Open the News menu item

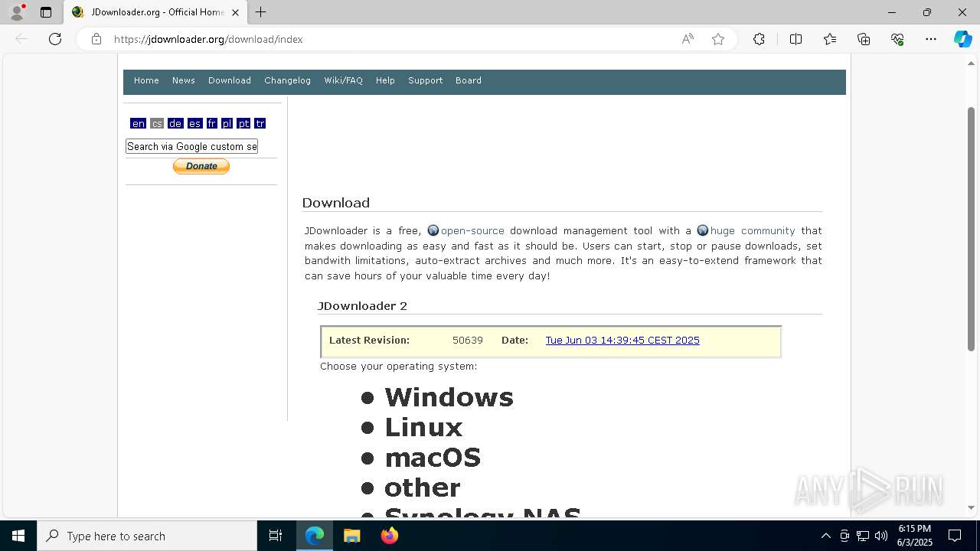point(184,80)
